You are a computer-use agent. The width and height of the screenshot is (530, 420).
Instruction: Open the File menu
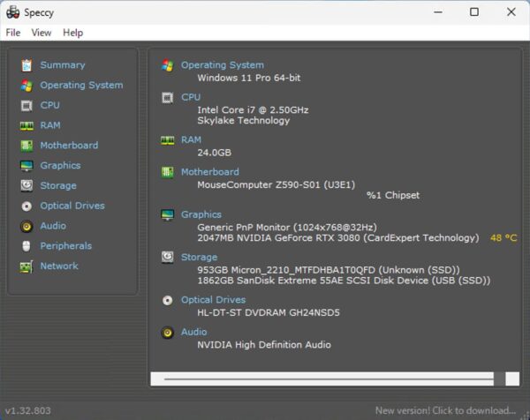point(13,33)
